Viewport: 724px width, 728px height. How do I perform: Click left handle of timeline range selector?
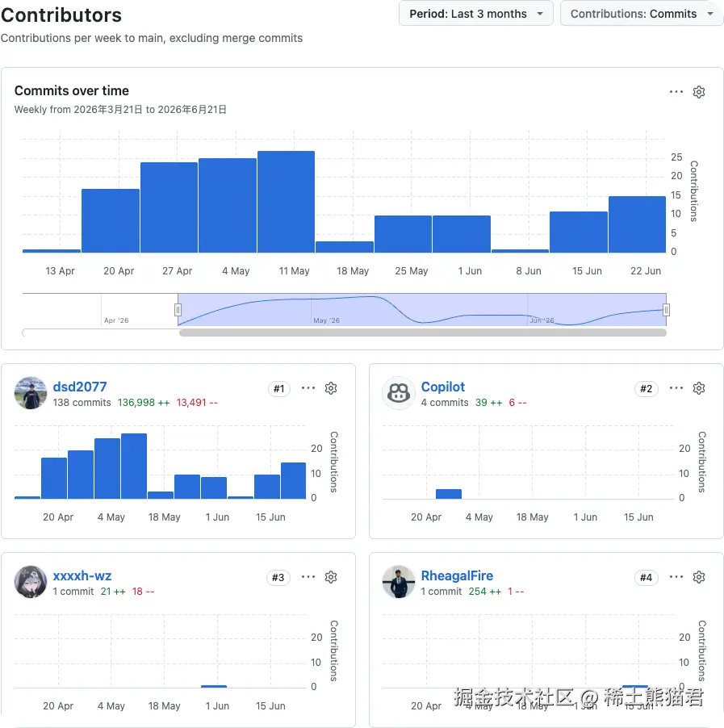point(178,310)
